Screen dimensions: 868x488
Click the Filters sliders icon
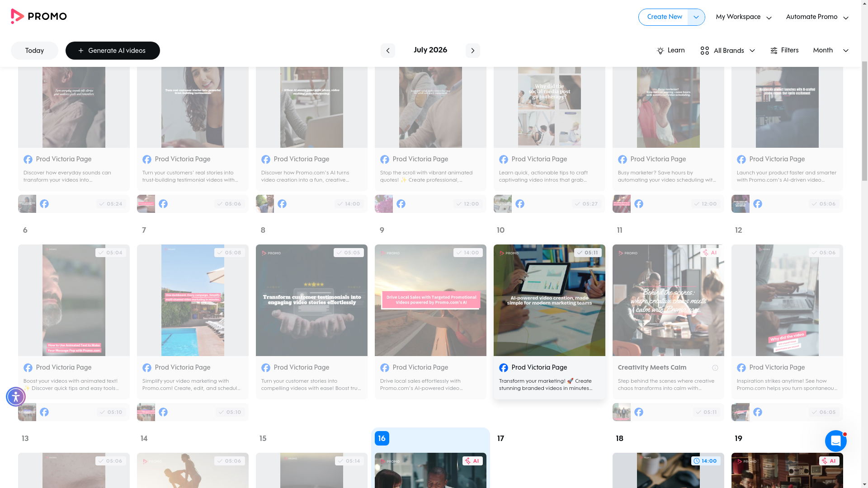point(774,51)
